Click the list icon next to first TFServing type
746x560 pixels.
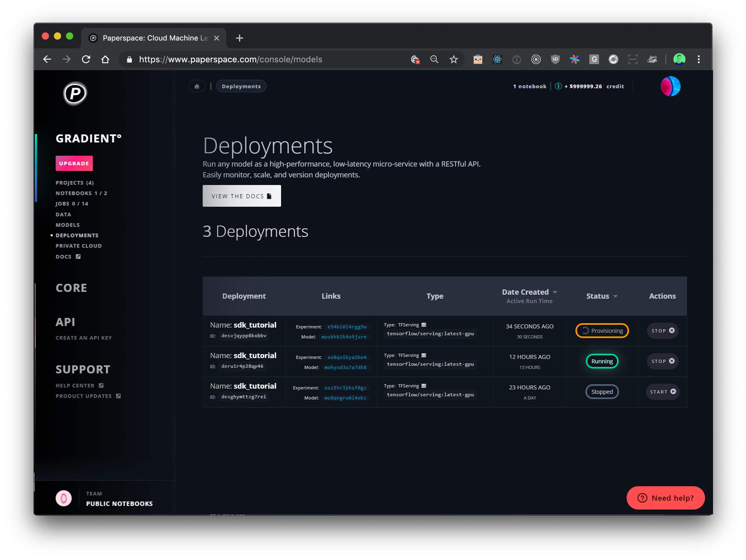424,325
